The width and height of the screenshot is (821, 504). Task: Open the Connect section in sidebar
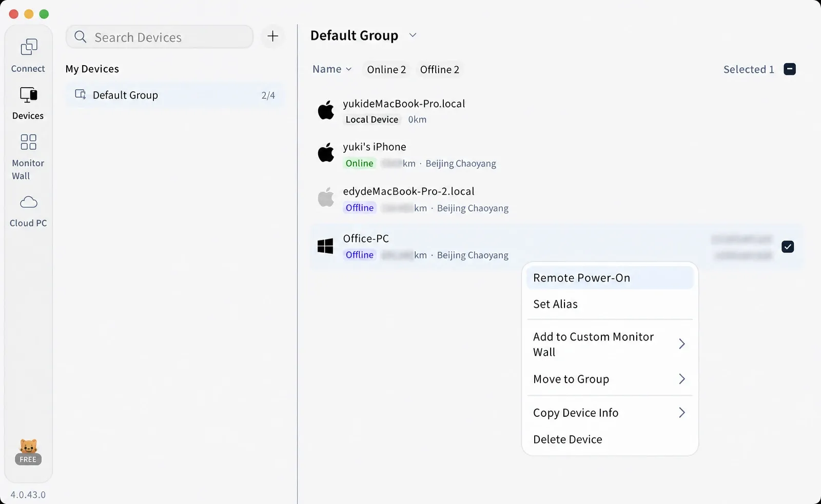pos(28,55)
